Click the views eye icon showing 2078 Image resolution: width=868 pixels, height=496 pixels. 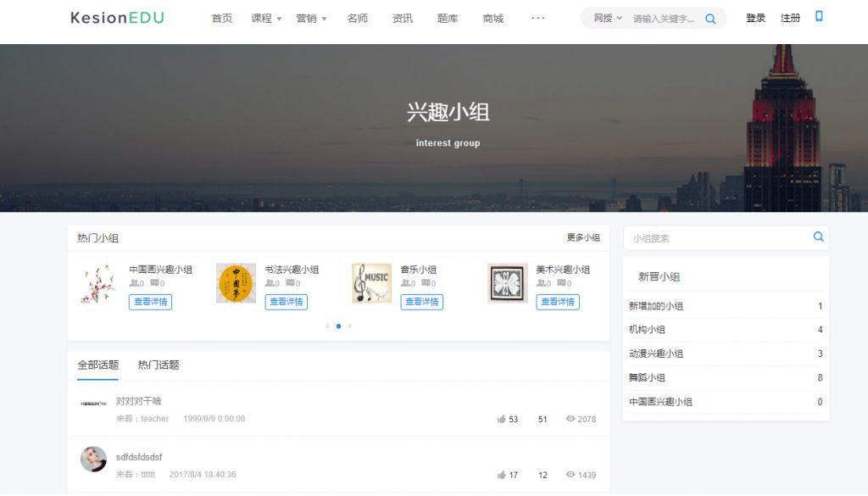click(x=570, y=419)
